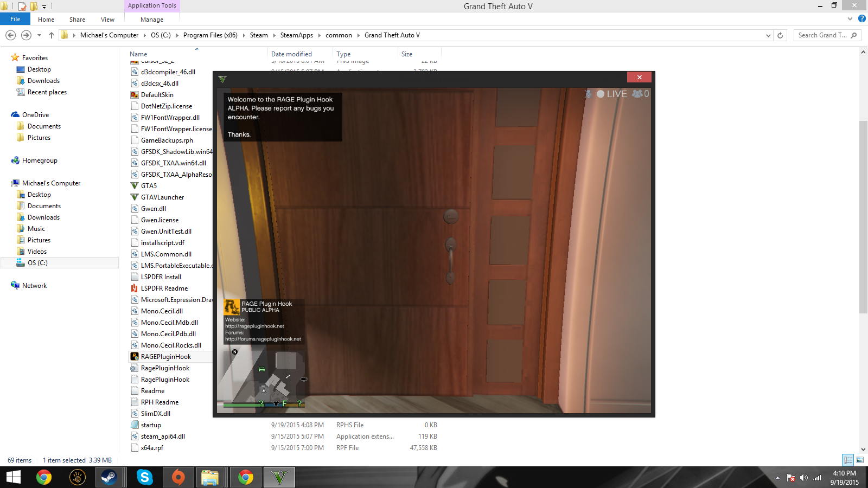Switch to Grand Theft Auto V on the taskbar
Image resolution: width=868 pixels, height=488 pixels.
pyautogui.click(x=279, y=477)
